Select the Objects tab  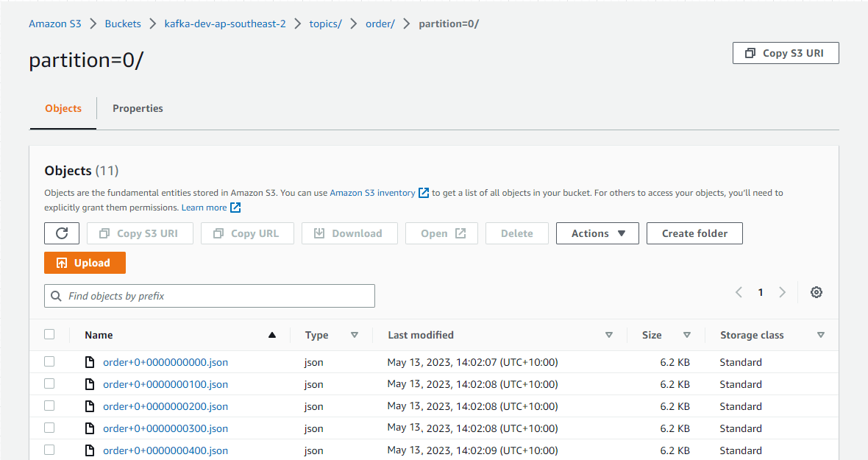(x=63, y=108)
